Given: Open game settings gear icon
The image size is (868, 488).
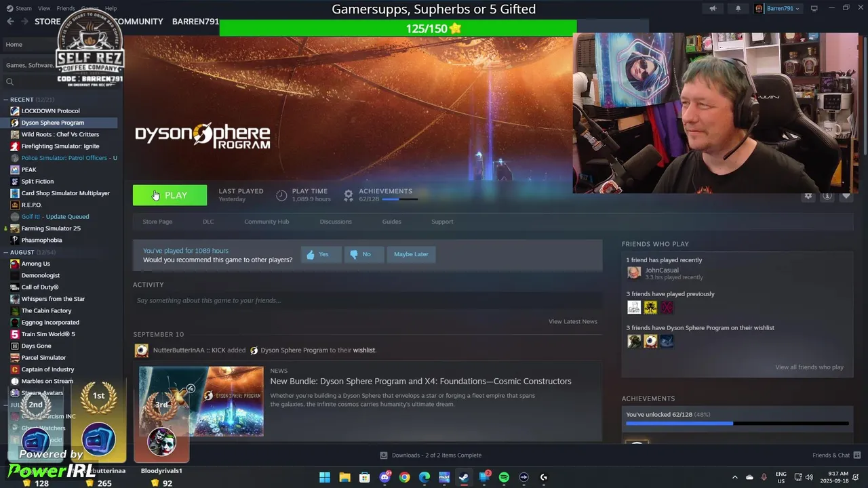Looking at the screenshot, I should 808,196.
